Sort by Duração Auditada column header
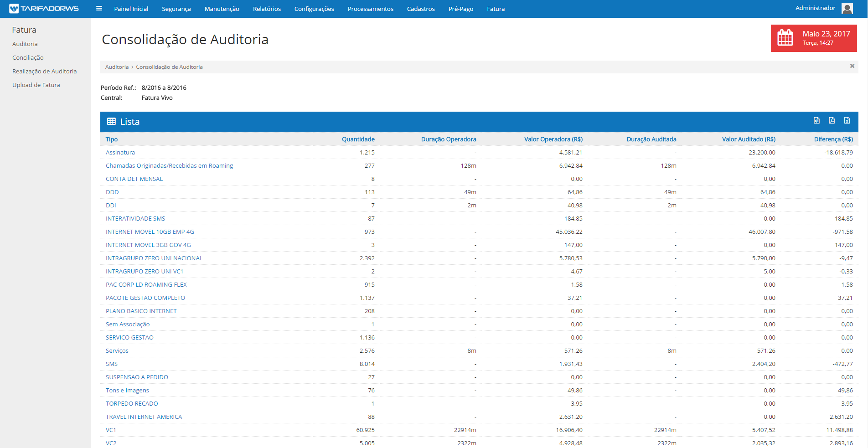The image size is (868, 448). point(651,139)
